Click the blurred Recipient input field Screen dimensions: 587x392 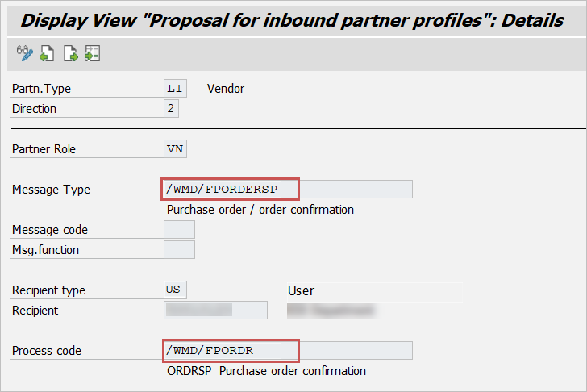[x=215, y=311]
